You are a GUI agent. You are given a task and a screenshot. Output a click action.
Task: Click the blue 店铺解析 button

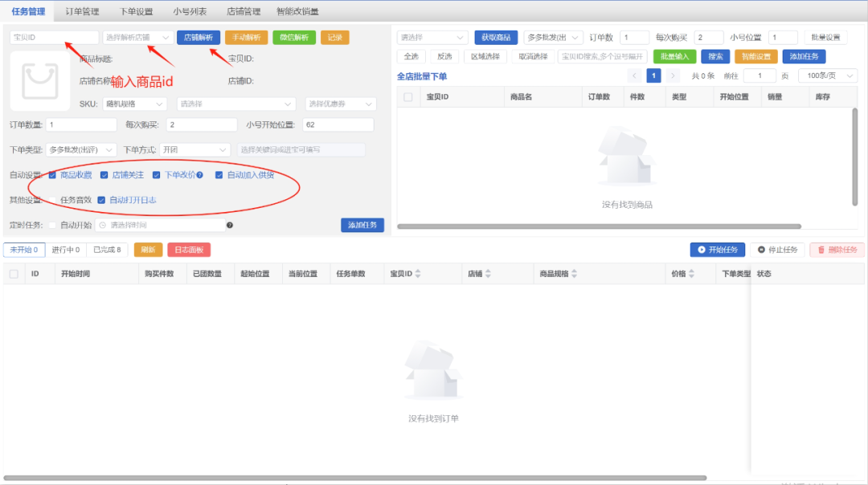pyautogui.click(x=198, y=37)
